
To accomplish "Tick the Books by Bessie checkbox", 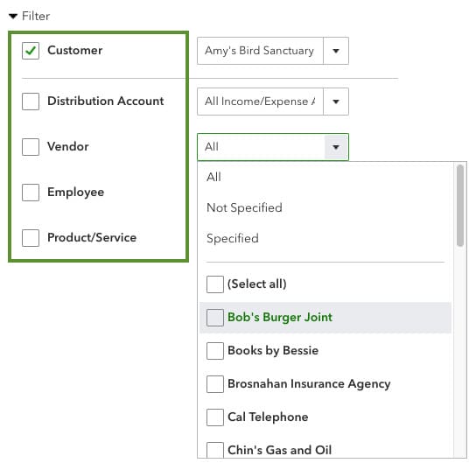I will click(x=215, y=351).
